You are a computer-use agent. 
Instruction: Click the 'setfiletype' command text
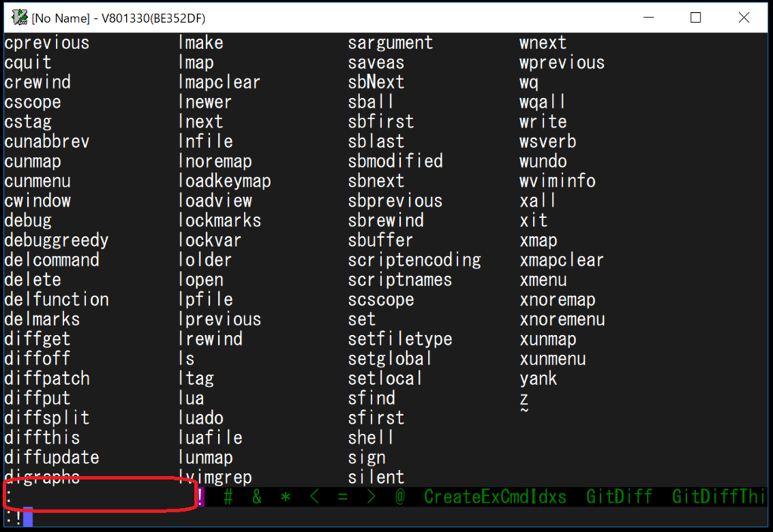click(400, 338)
